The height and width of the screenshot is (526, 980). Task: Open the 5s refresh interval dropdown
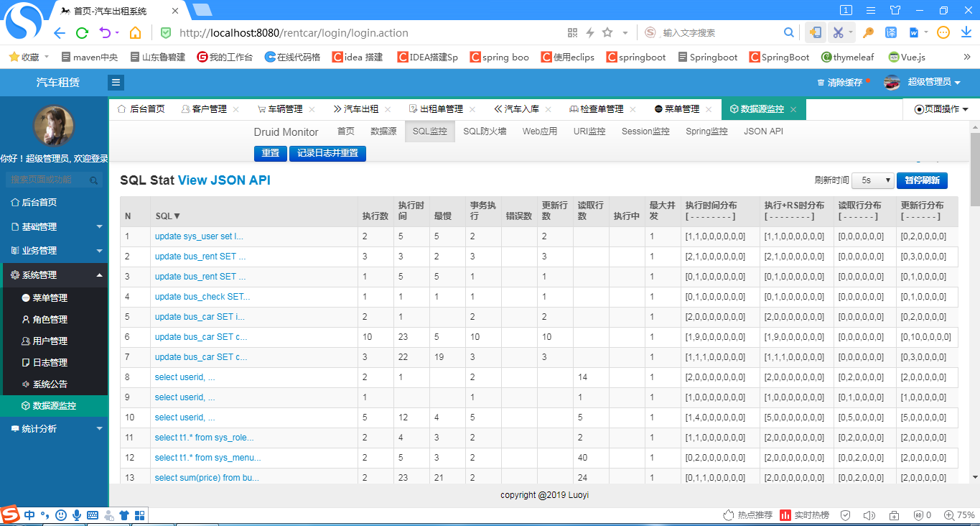872,180
